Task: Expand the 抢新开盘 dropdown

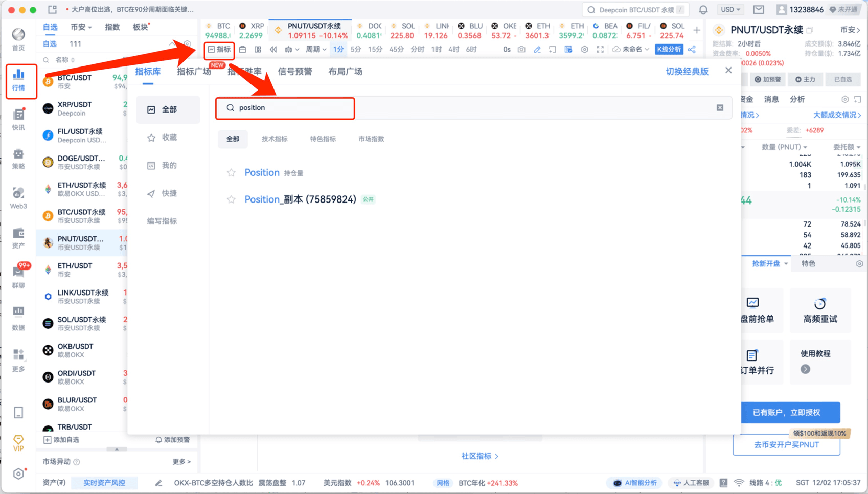Action: (x=770, y=264)
